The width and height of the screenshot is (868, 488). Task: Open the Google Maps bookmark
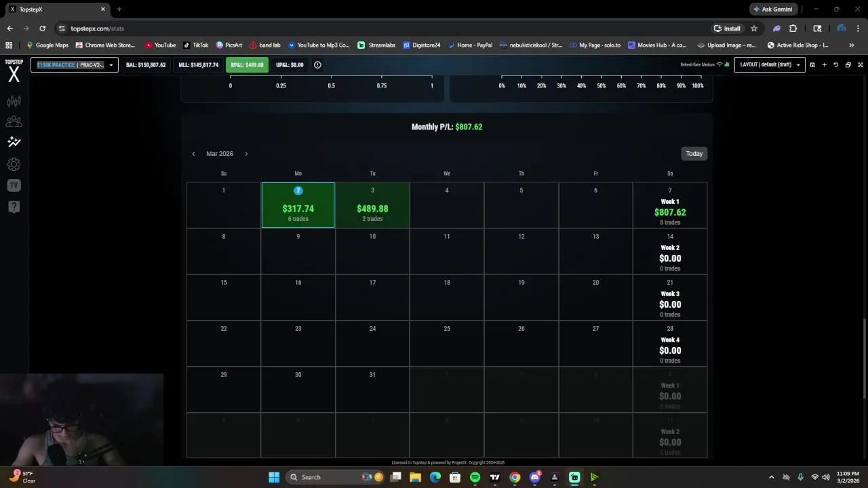[x=47, y=45]
